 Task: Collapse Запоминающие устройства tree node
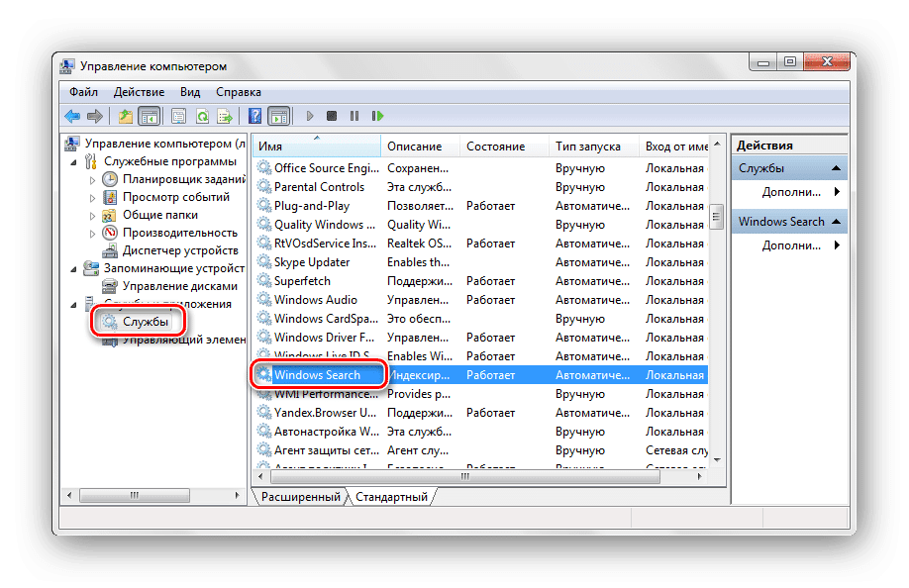pyautogui.click(x=73, y=269)
